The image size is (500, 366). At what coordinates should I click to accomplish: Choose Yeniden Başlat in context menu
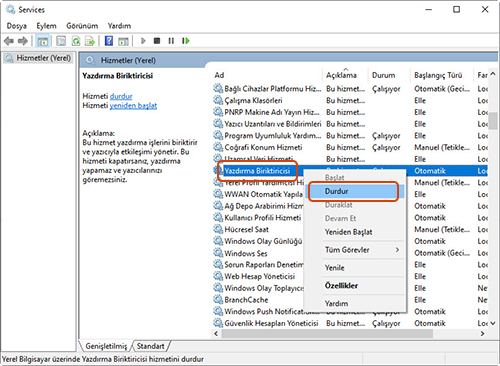coord(355,232)
